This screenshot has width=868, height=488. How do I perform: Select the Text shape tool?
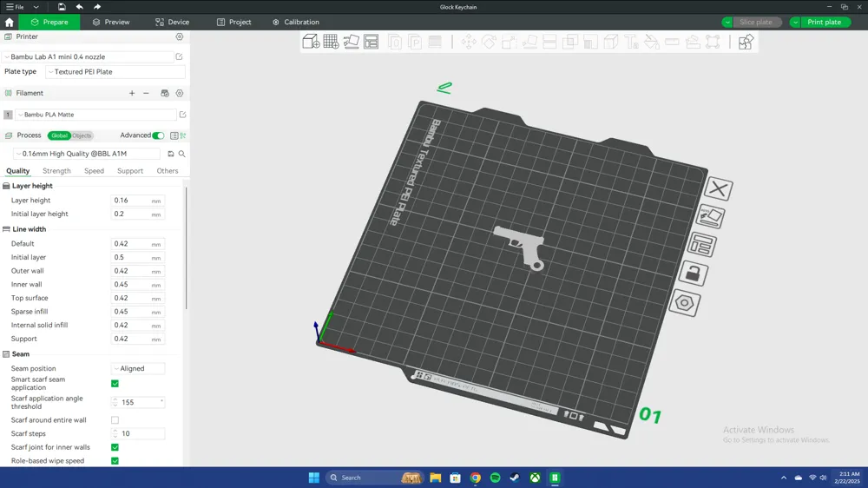coord(631,42)
